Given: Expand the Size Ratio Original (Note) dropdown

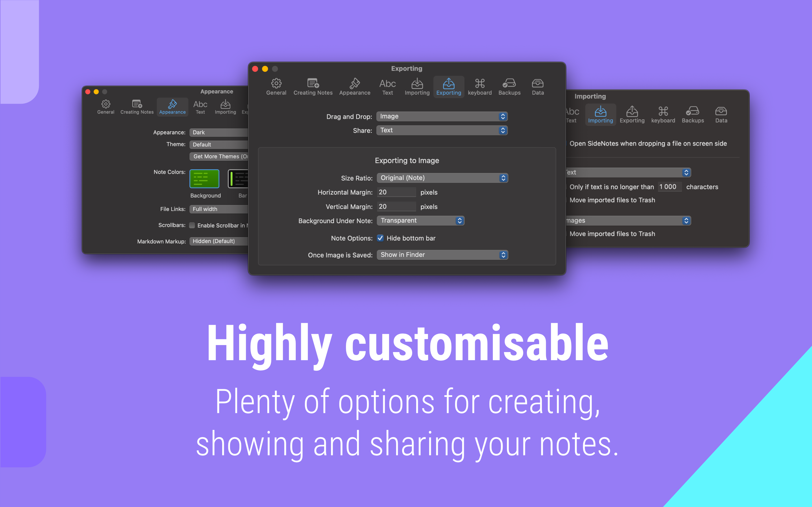Looking at the screenshot, I should point(442,178).
